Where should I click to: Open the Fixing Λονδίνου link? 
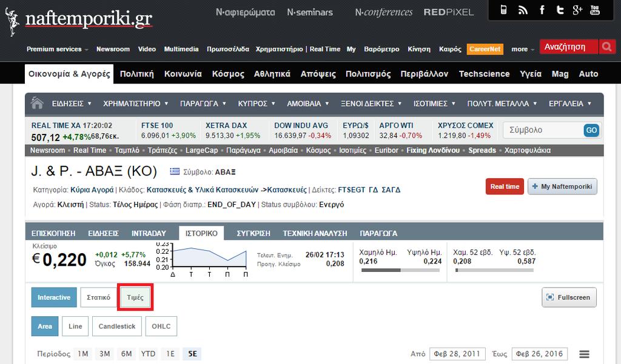coord(433,150)
